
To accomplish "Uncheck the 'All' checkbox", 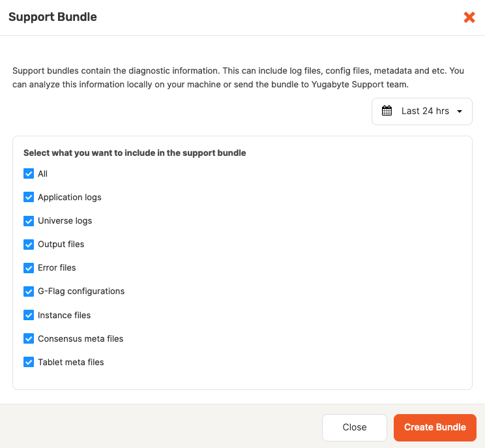I will click(29, 173).
